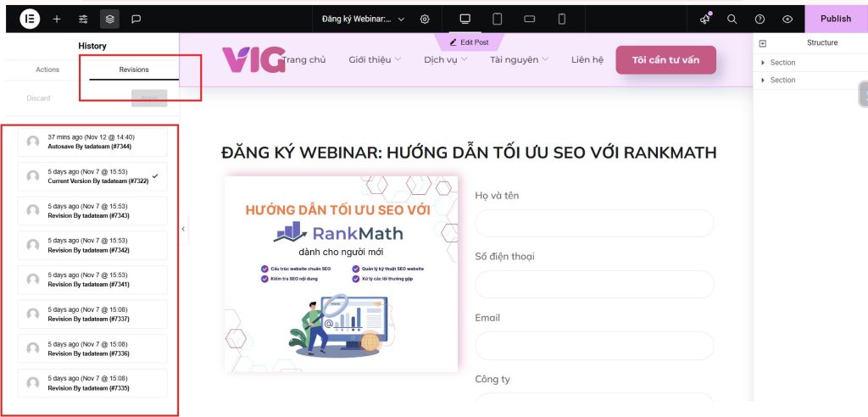Go to Trang chủ menu item
This screenshot has height=417, width=868.
click(x=303, y=60)
